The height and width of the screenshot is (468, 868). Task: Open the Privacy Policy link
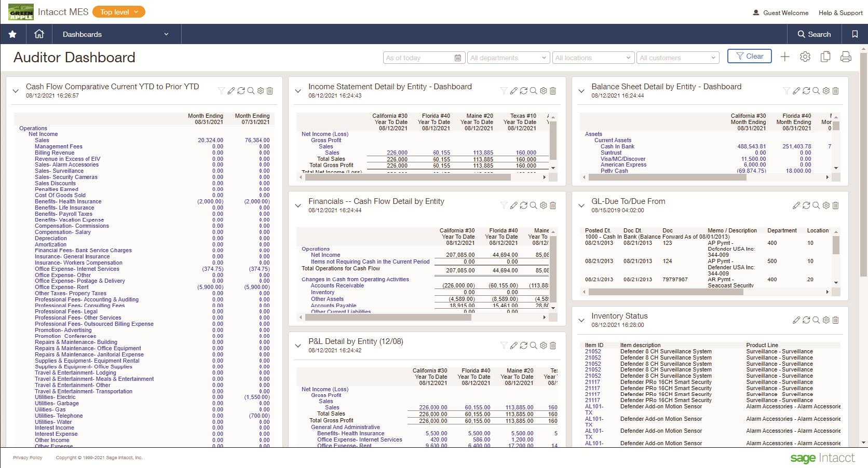click(28, 458)
